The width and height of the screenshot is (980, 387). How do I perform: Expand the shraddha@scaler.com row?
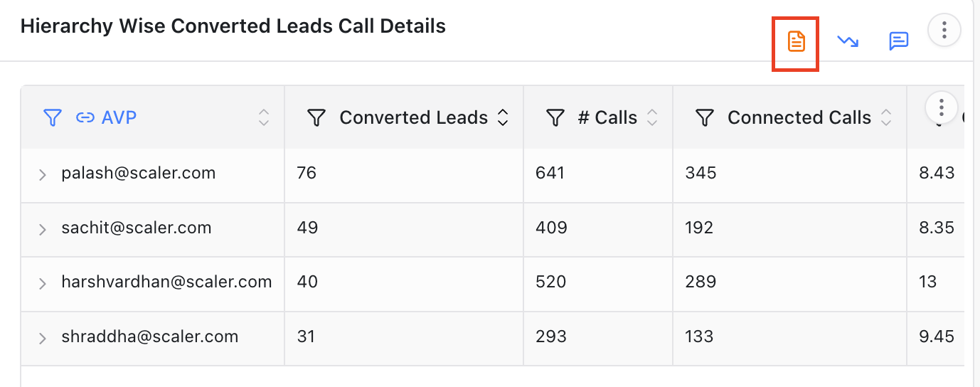pos(42,338)
